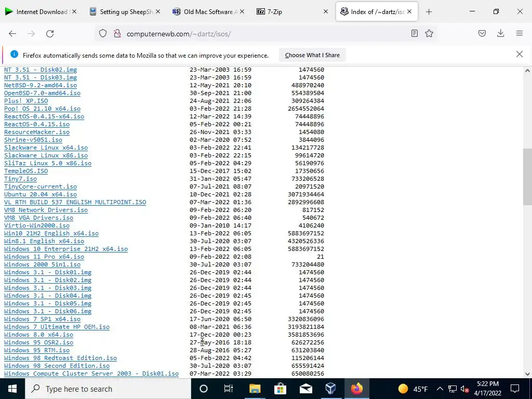
Task: Open Mail app from taskbar
Action: 305,389
